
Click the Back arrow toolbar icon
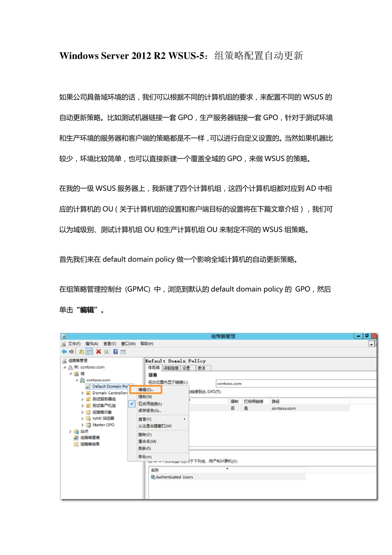(64, 351)
